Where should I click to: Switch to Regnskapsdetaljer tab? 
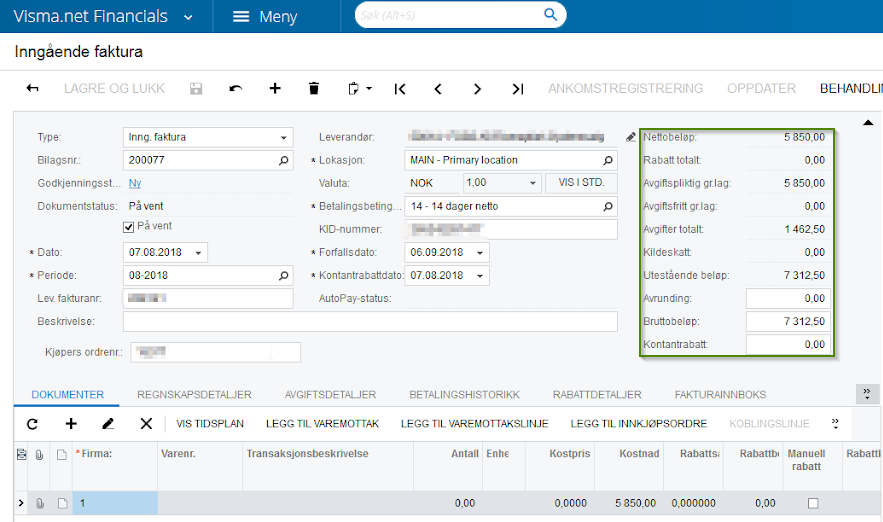click(194, 395)
